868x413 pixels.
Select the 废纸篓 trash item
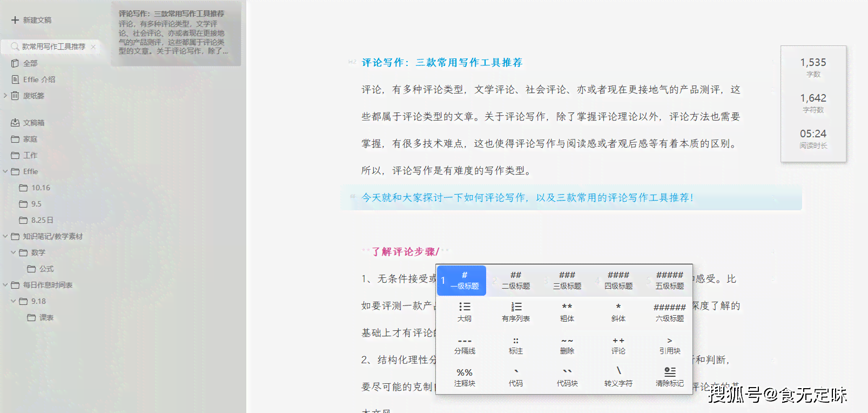point(33,96)
